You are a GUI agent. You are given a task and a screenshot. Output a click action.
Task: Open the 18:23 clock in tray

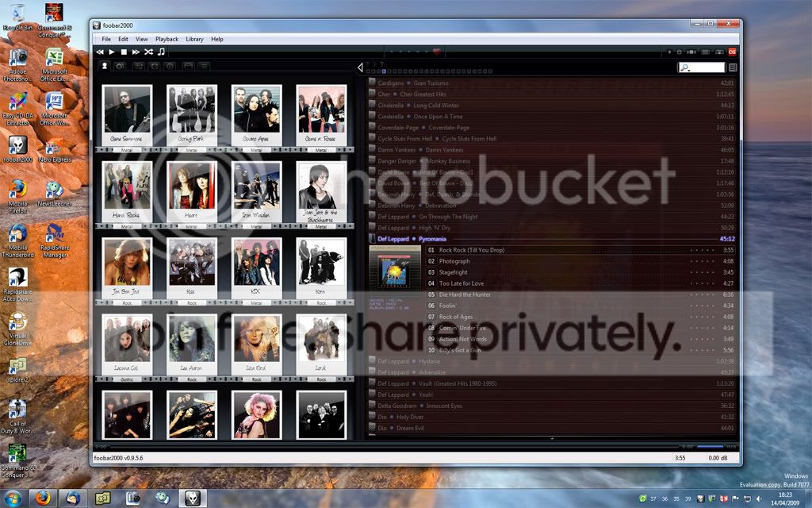(x=784, y=498)
